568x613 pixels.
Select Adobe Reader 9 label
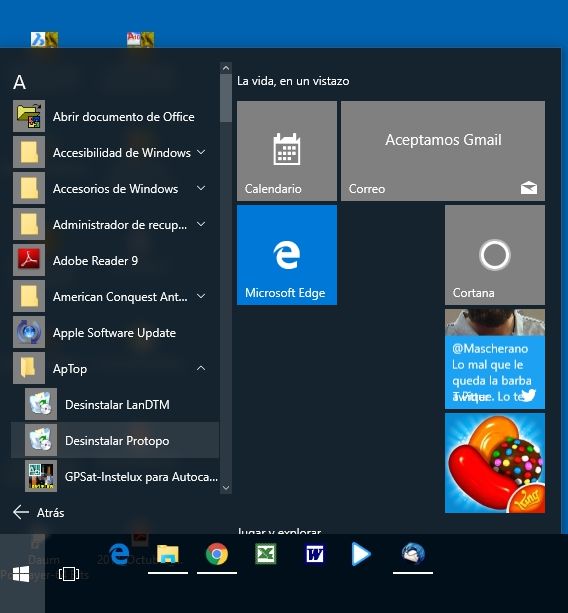click(95, 260)
